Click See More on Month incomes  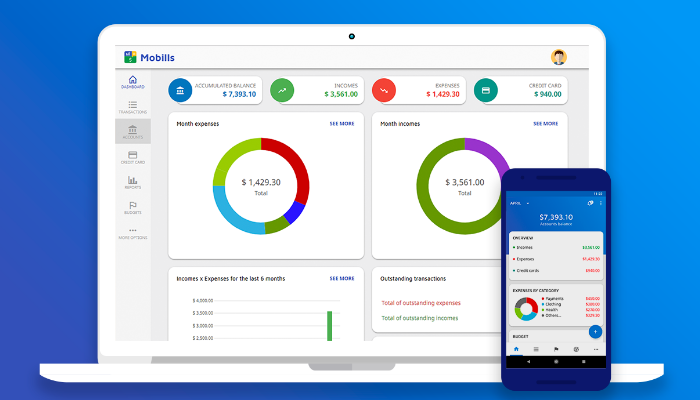pyautogui.click(x=545, y=124)
